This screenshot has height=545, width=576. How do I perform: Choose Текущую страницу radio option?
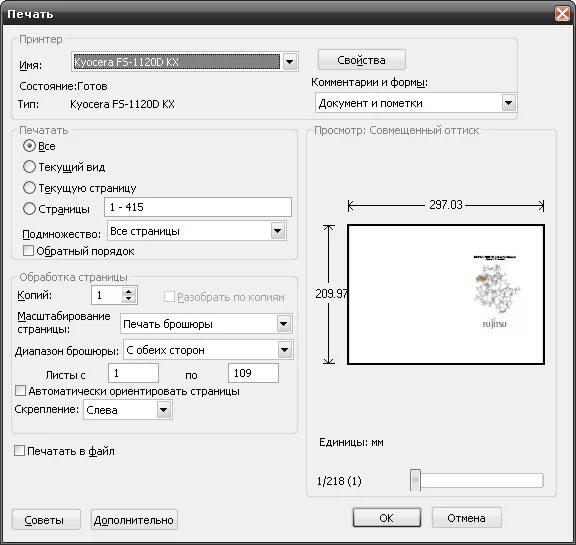(x=29, y=188)
